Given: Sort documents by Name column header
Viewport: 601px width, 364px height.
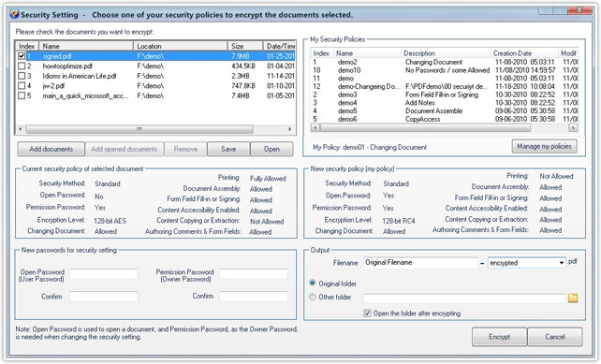Looking at the screenshot, I should (x=86, y=46).
